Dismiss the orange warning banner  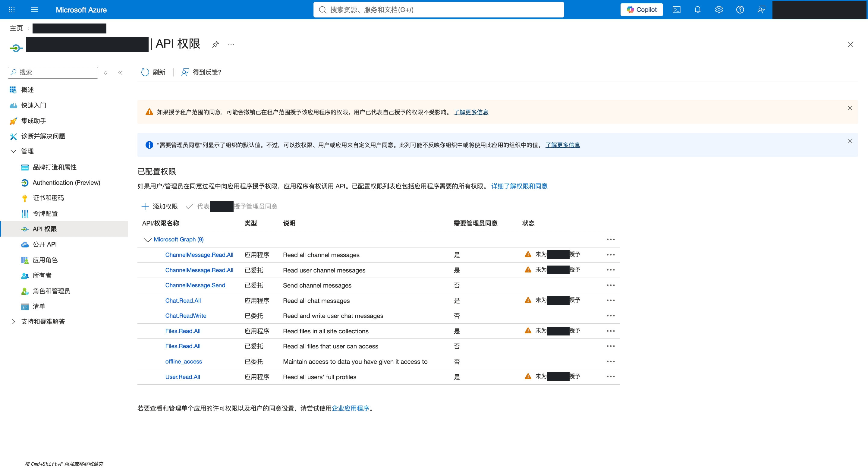[850, 108]
